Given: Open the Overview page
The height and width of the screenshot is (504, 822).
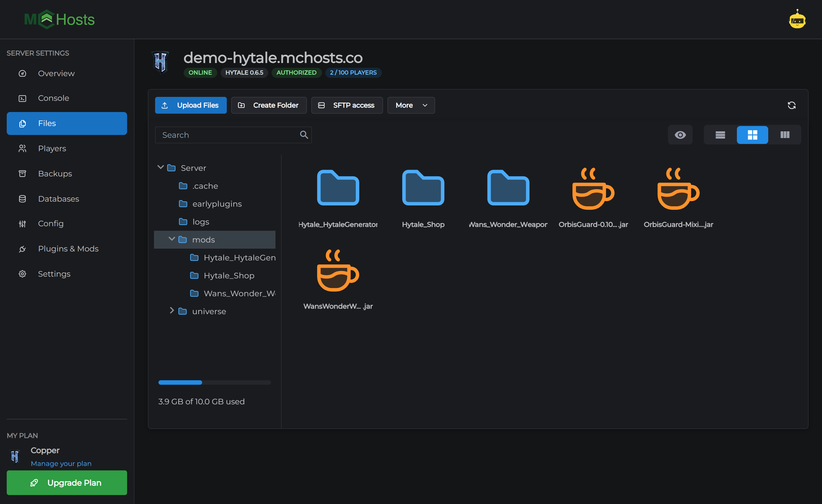Looking at the screenshot, I should click(67, 73).
